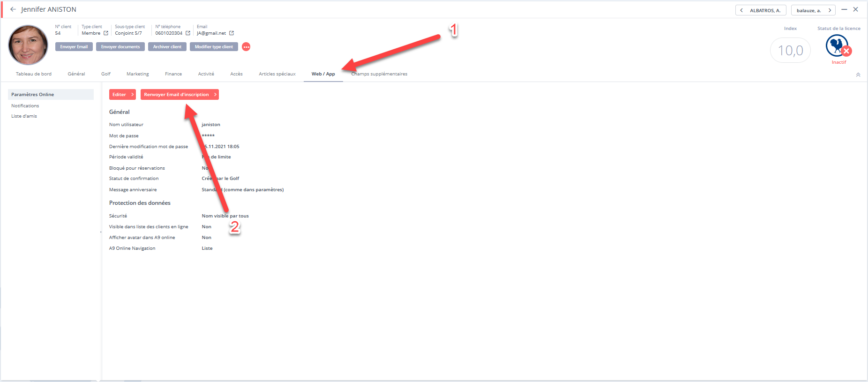Minimize the client window
The width and height of the screenshot is (868, 382).
point(844,9)
